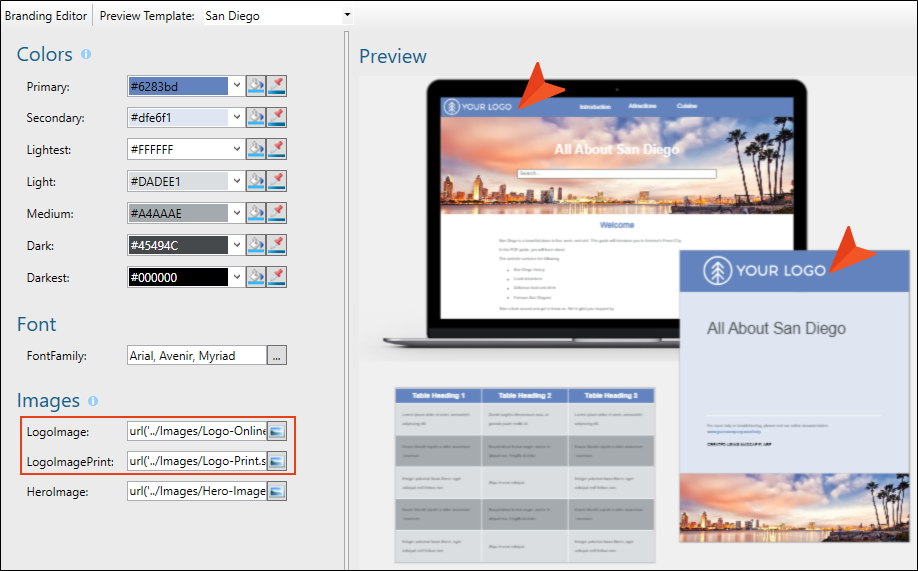Image resolution: width=918 pixels, height=571 pixels.
Task: Use eyedropper for Darkest color
Action: 277,277
